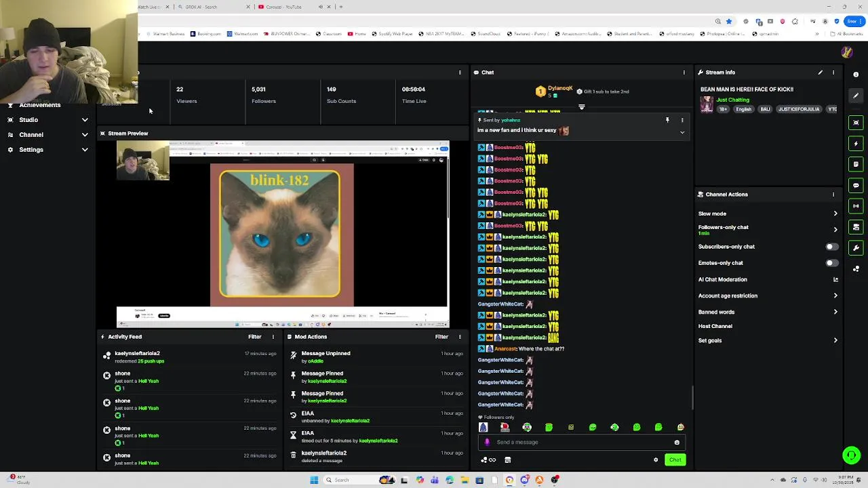
Task: Click kaelynsleftariola2 in Activity Feed
Action: coord(137,354)
